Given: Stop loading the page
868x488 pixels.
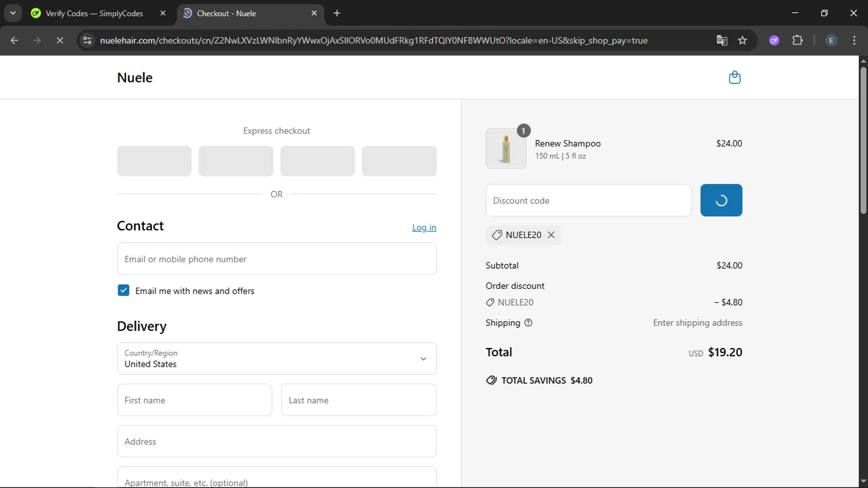Looking at the screenshot, I should tap(60, 41).
